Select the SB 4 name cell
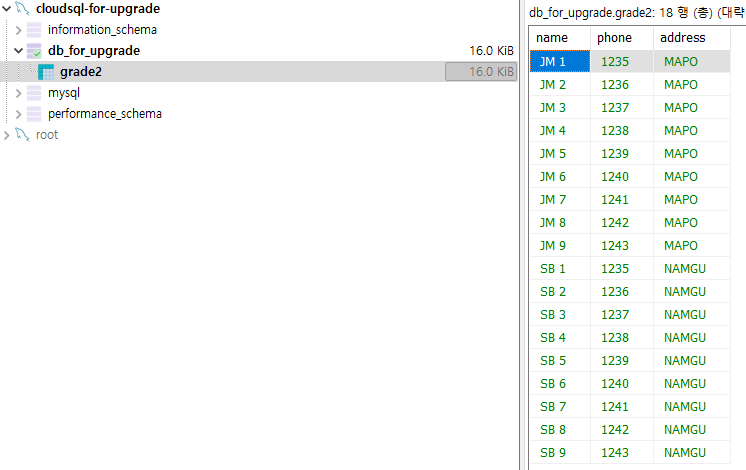The image size is (746, 470). click(x=560, y=337)
